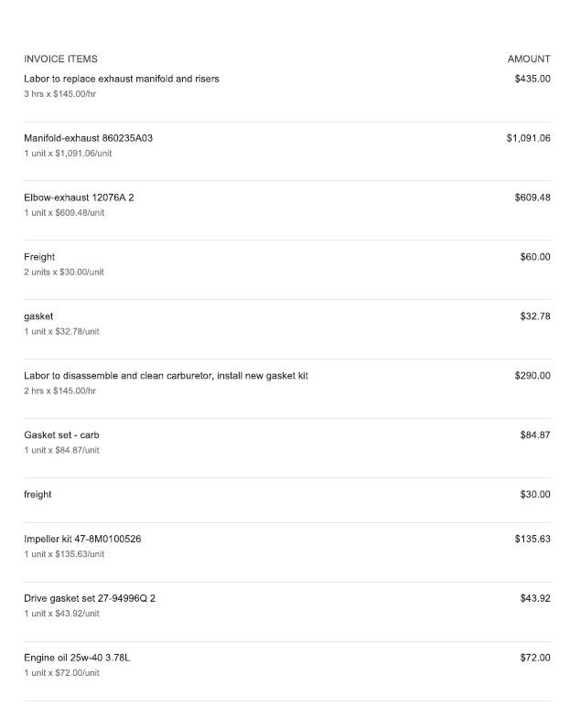Click the $1,091.06 amount
This screenshot has height=728, width=570.
click(x=528, y=138)
